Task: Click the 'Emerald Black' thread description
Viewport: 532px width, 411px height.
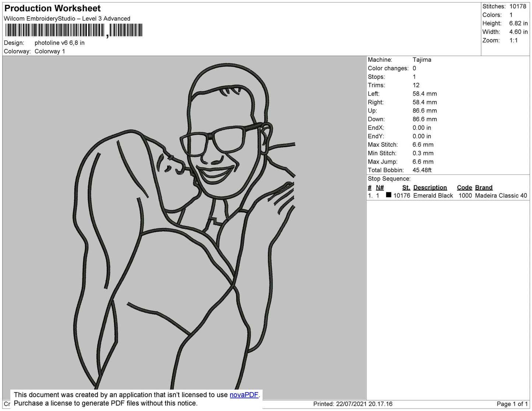Action: 433,196
